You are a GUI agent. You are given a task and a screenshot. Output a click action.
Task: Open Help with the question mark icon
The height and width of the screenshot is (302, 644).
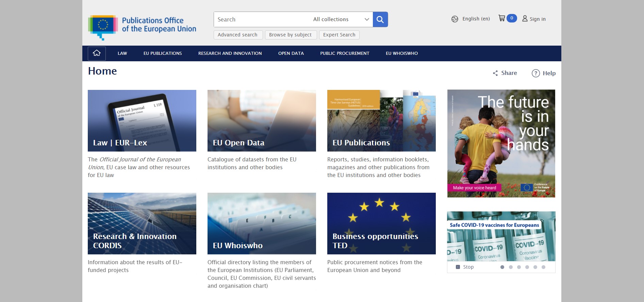tap(535, 73)
